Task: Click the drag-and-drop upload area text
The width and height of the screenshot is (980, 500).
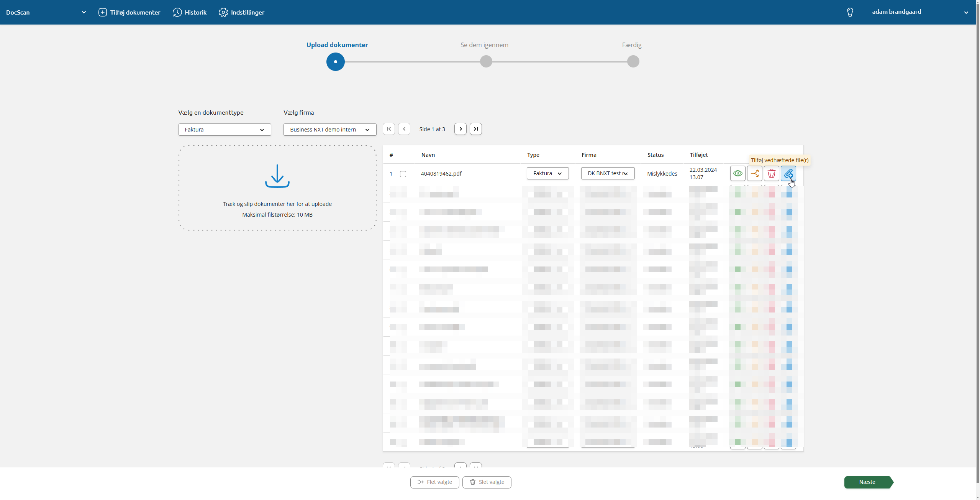Action: [x=277, y=204]
